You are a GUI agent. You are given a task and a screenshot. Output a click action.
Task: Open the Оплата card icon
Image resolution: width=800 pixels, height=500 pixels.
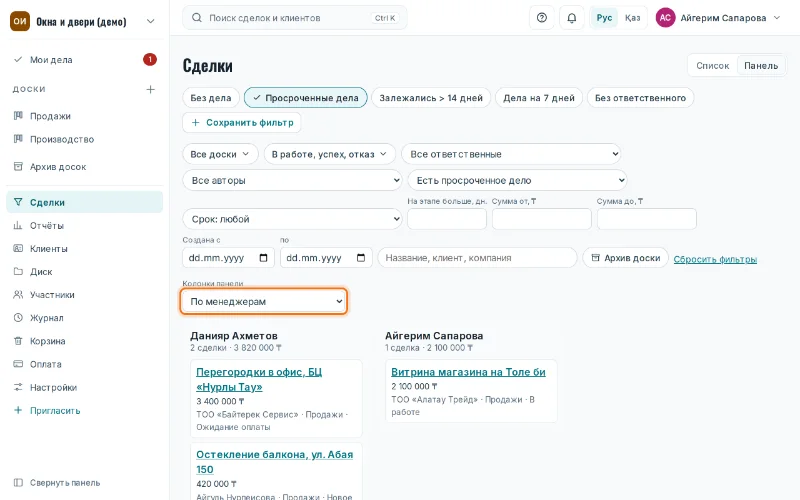click(18, 364)
